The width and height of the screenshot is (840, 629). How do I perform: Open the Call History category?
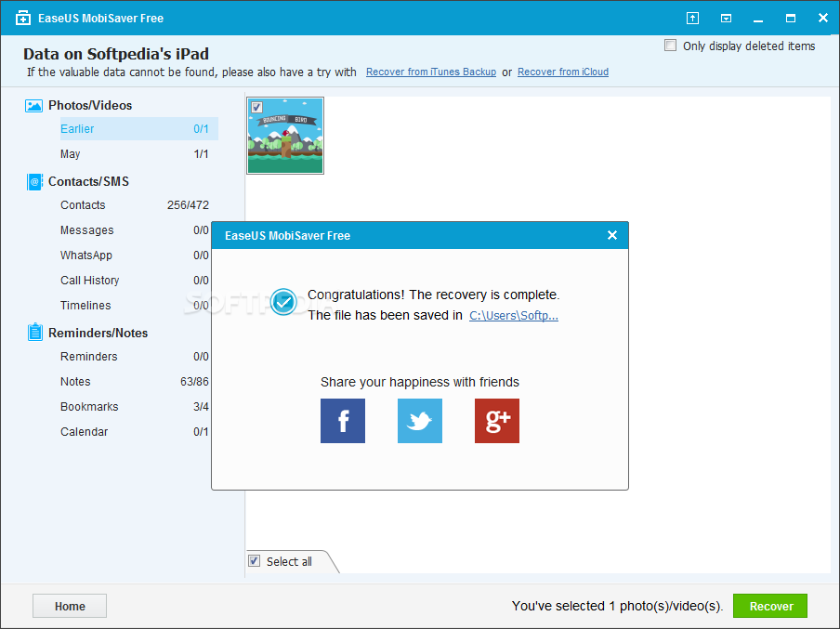(135, 281)
